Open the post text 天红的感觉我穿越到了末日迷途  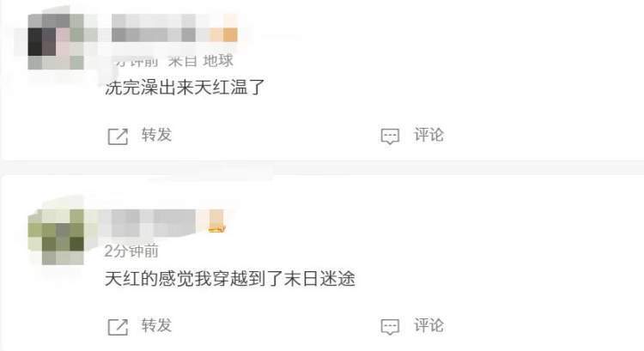pos(230,278)
